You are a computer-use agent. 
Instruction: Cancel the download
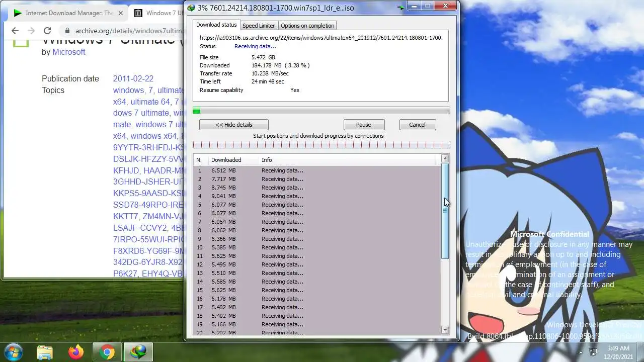tap(417, 125)
